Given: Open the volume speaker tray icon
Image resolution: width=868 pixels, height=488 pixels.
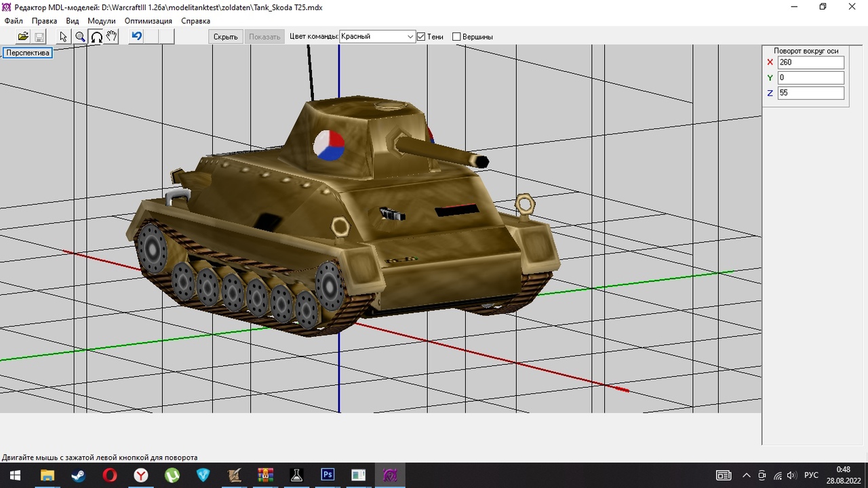Looking at the screenshot, I should [791, 475].
